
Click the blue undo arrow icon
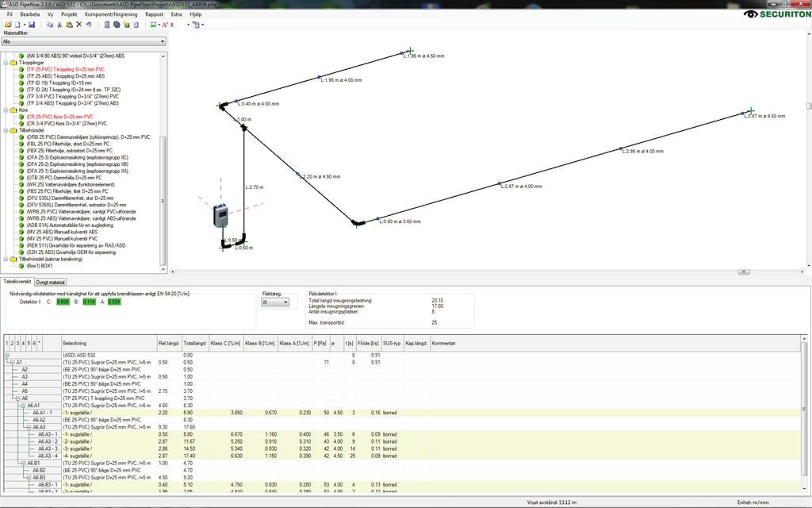89,25
